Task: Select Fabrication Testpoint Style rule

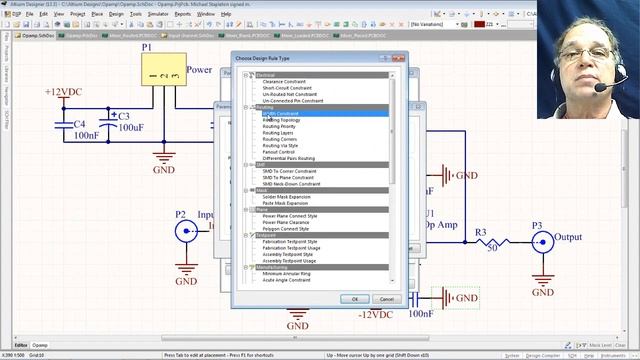Action: tap(289, 242)
